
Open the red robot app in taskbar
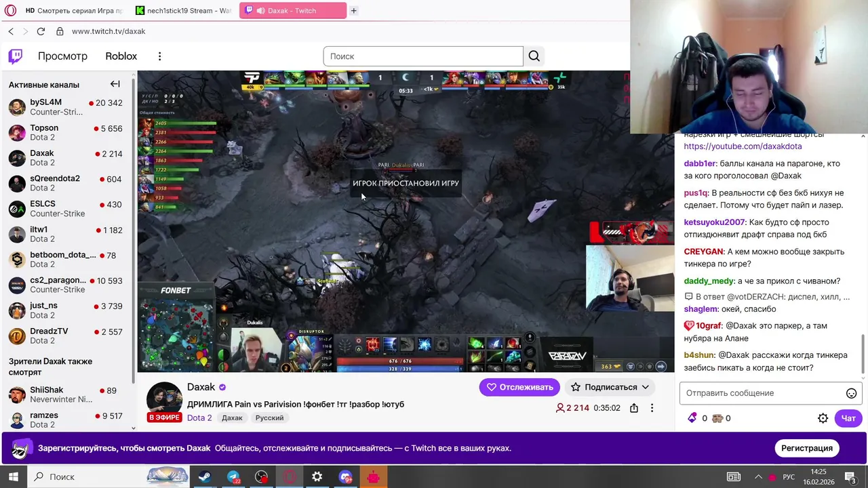click(x=373, y=476)
